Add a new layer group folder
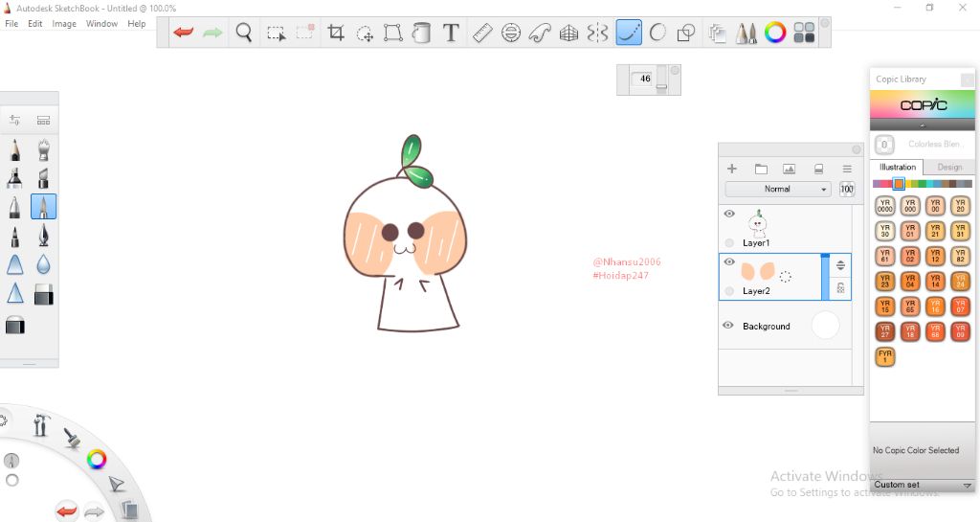The image size is (980, 522). pos(761,169)
